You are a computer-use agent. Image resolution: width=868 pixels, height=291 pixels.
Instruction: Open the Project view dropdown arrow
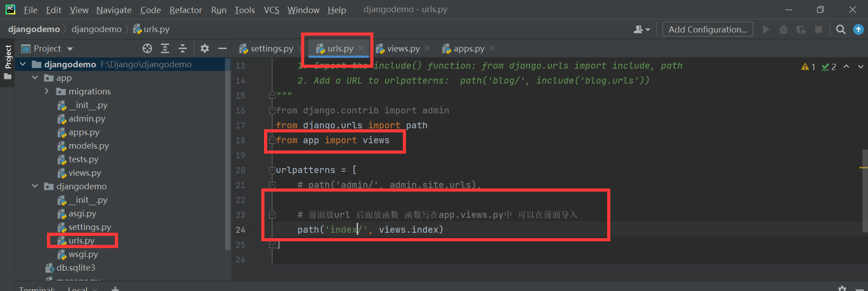(x=70, y=49)
